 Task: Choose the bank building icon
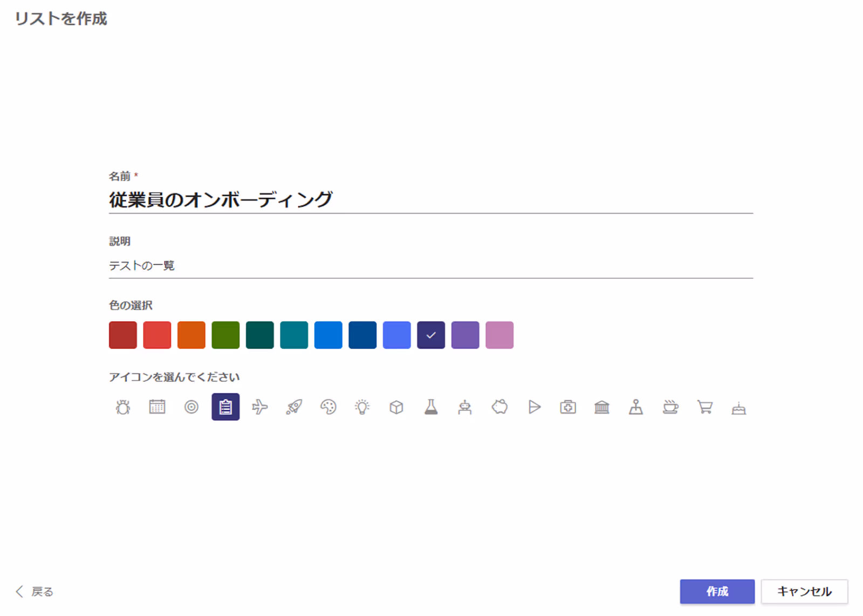coord(602,407)
